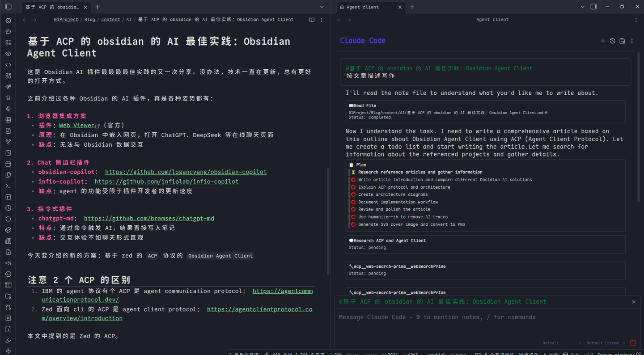Go back in the note pane navigation
Viewport: 644px width, 355px height.
tap(25, 20)
